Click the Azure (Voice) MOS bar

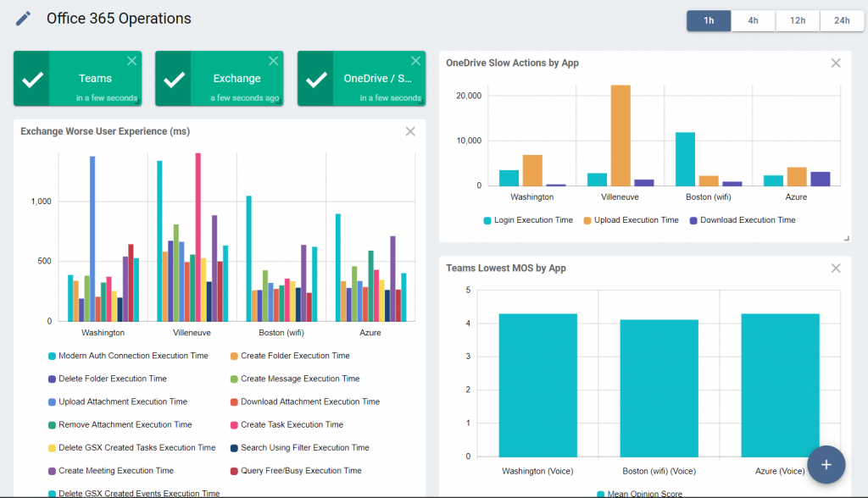coord(781,385)
